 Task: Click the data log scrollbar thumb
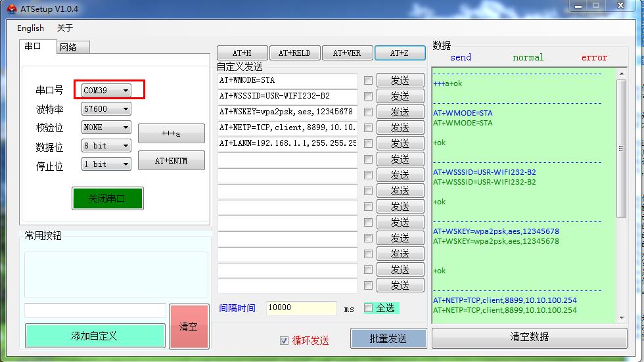622,148
